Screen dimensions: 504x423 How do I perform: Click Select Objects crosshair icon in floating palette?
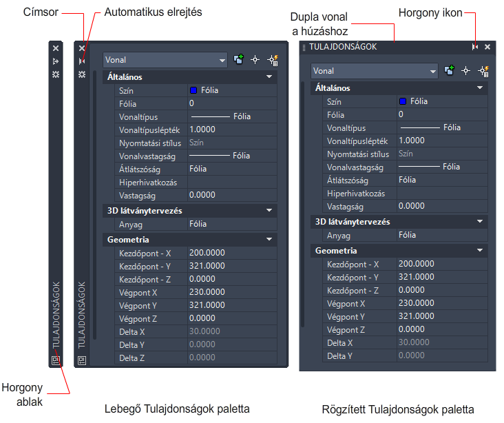tap(255, 59)
